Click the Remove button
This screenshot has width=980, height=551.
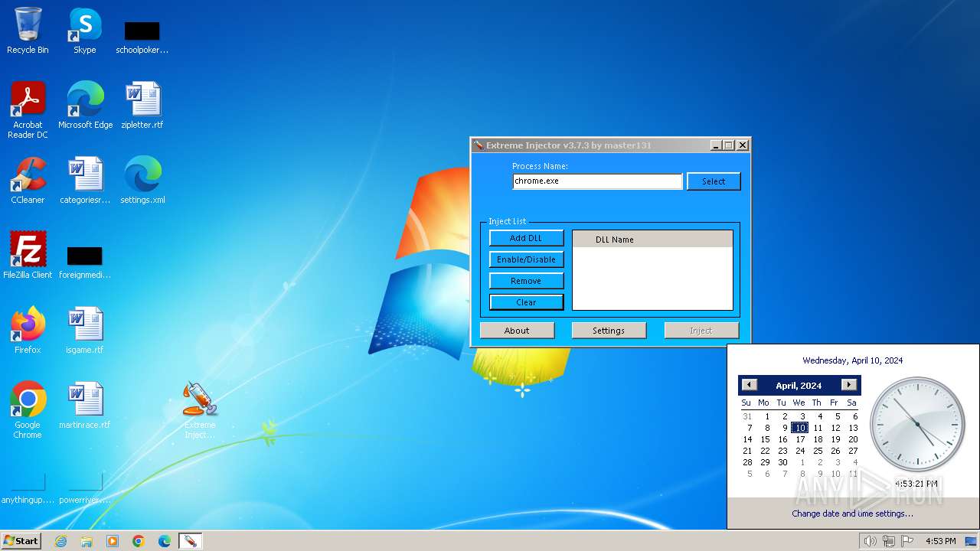[526, 281]
